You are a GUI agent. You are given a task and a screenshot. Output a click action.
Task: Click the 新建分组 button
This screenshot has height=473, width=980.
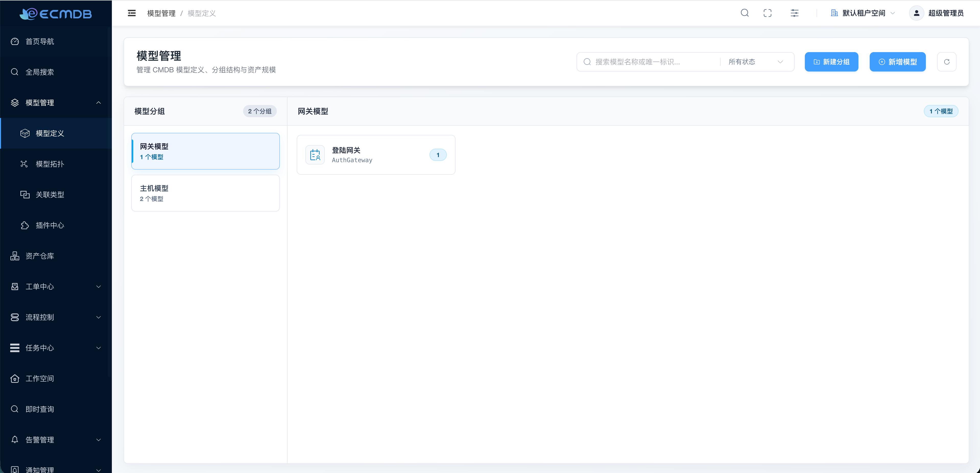pyautogui.click(x=831, y=62)
